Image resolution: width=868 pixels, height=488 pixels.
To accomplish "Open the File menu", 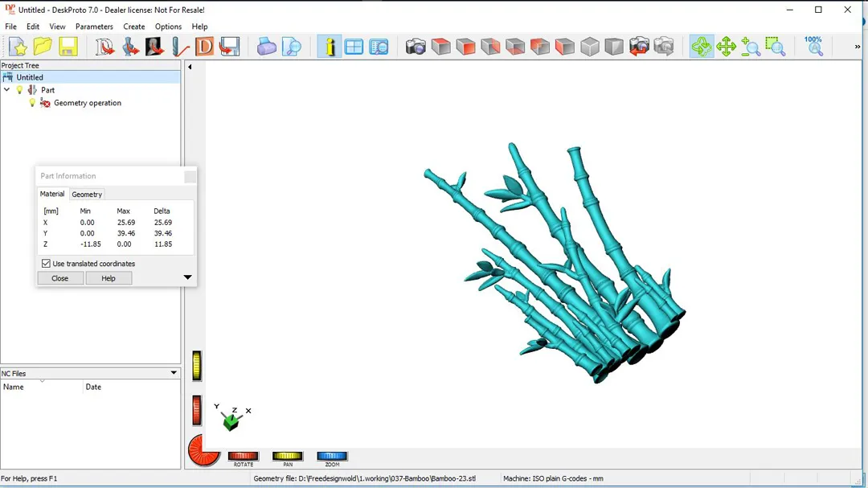I will click(x=10, y=27).
